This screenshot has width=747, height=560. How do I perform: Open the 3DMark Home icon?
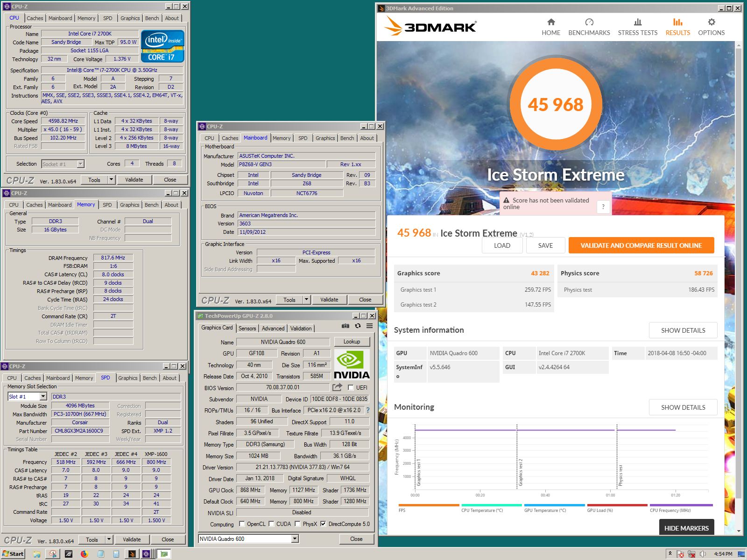(x=551, y=22)
